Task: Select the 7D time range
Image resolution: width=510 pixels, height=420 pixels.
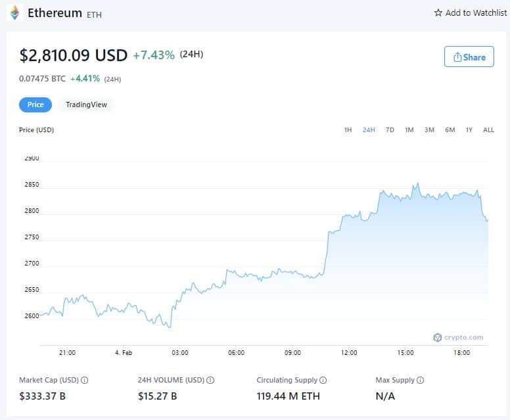Action: (390, 129)
